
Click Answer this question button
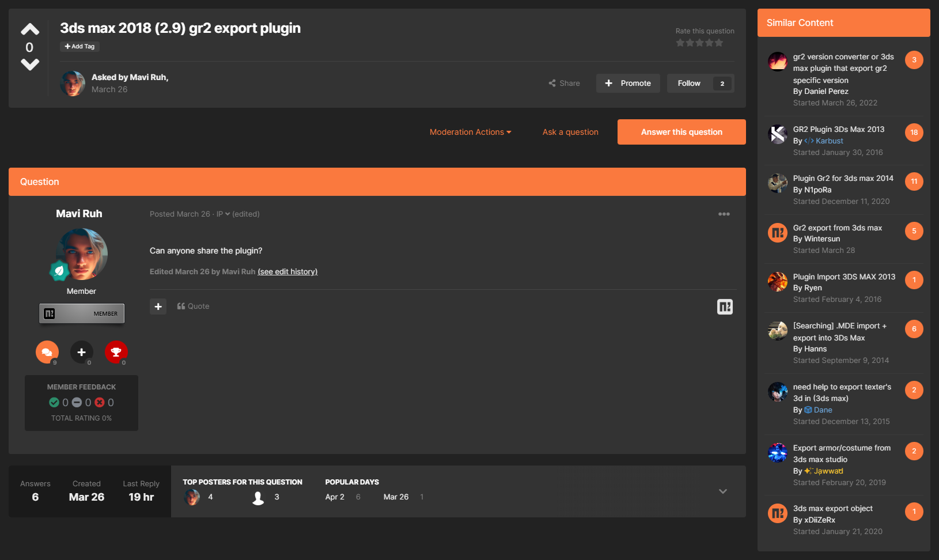click(x=681, y=132)
